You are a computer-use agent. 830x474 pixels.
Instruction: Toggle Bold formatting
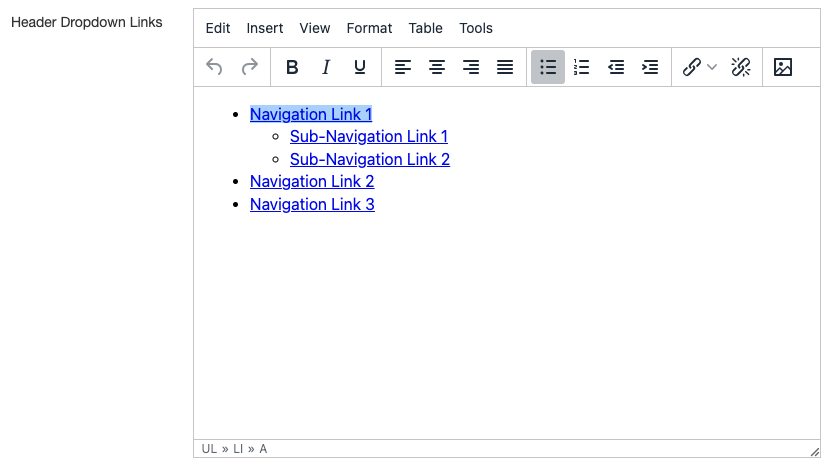(292, 67)
